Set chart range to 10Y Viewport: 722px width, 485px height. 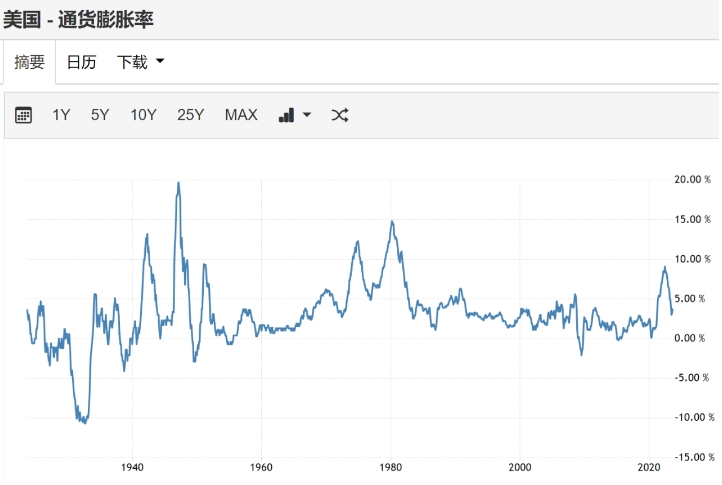(144, 115)
